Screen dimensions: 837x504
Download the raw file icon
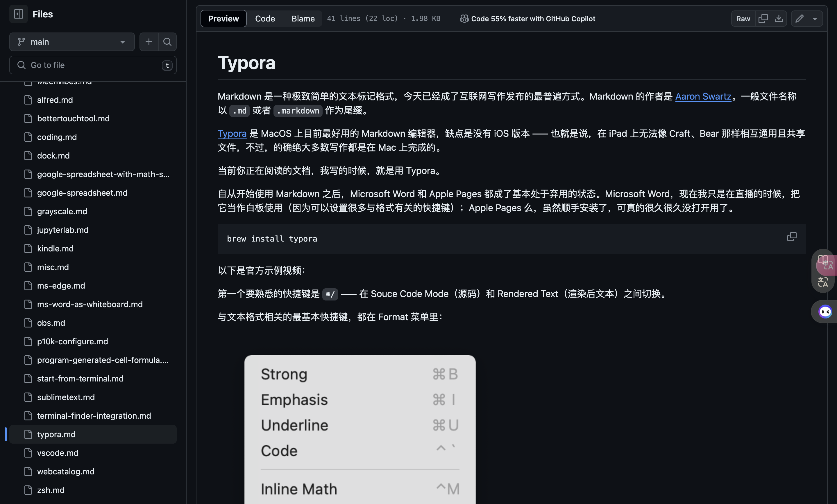(779, 19)
